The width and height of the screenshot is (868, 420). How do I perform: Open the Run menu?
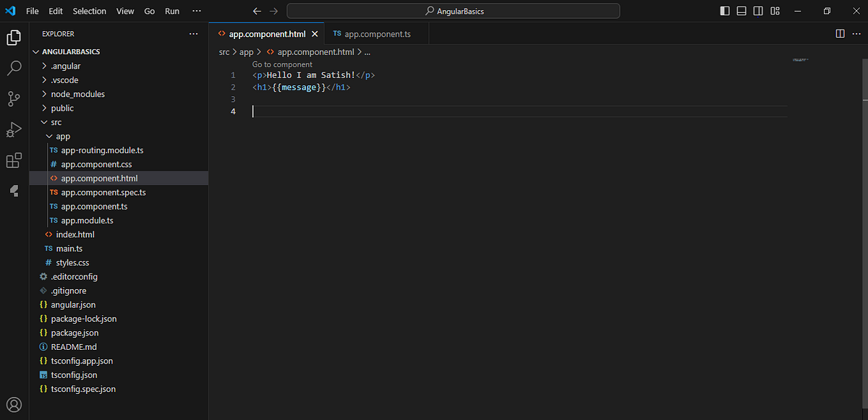point(171,11)
